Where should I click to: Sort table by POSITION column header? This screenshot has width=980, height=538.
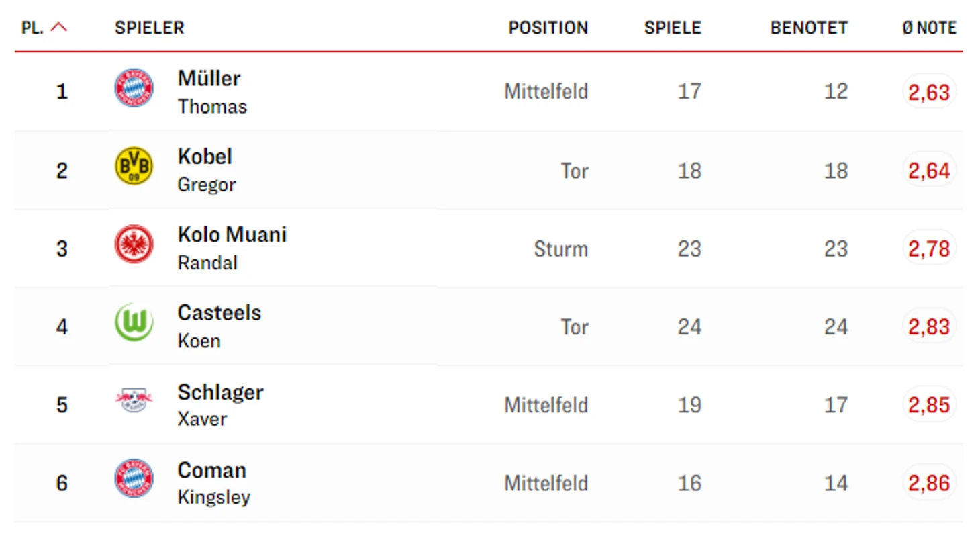click(548, 28)
